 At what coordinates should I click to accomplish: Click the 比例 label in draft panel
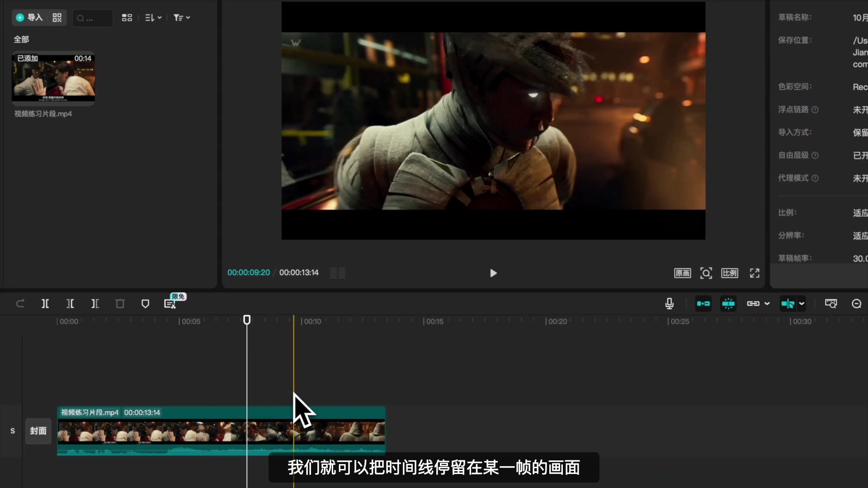(x=787, y=212)
